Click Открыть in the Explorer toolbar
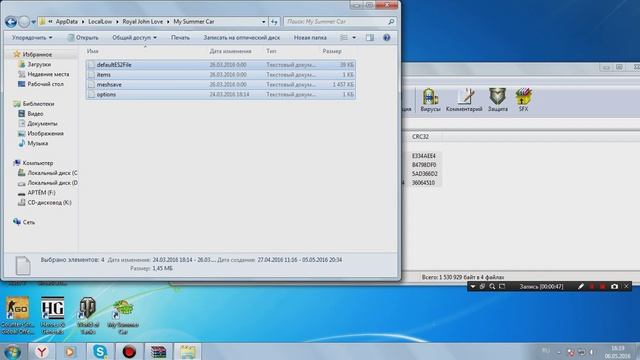The width and height of the screenshot is (640, 360). (83, 38)
